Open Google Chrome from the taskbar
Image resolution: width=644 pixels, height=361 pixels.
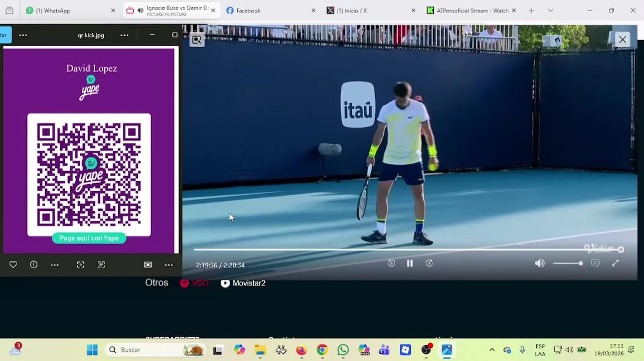(322, 350)
